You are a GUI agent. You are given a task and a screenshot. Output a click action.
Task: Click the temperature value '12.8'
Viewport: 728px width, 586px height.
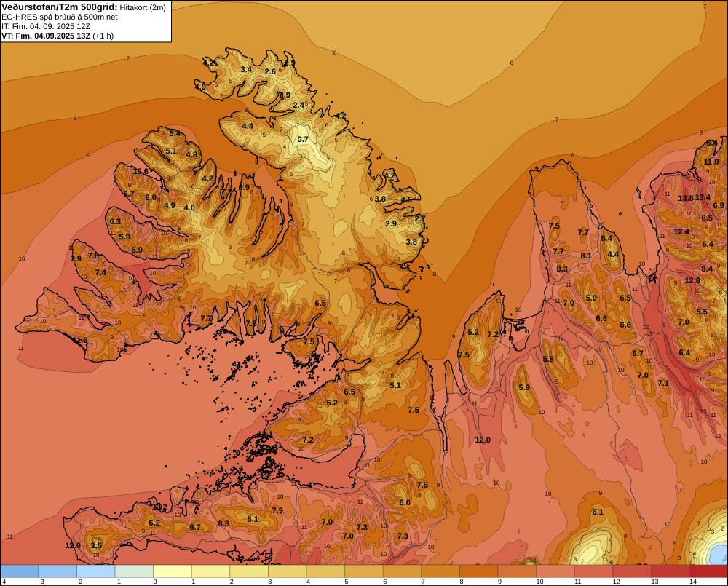692,280
